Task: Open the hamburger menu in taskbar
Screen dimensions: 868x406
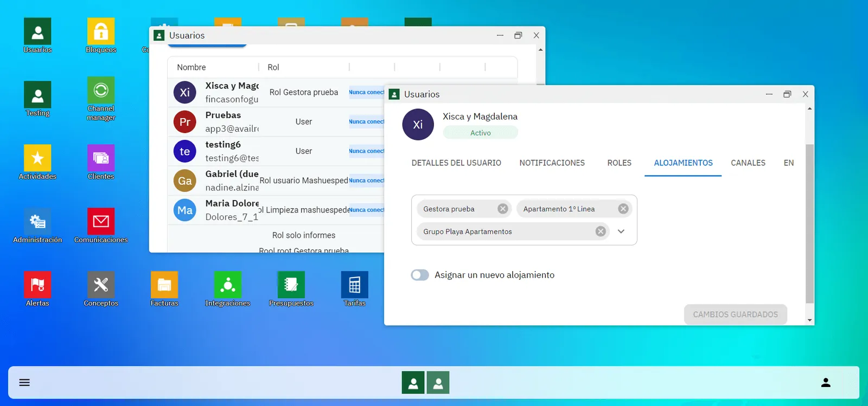Action: pyautogui.click(x=24, y=383)
